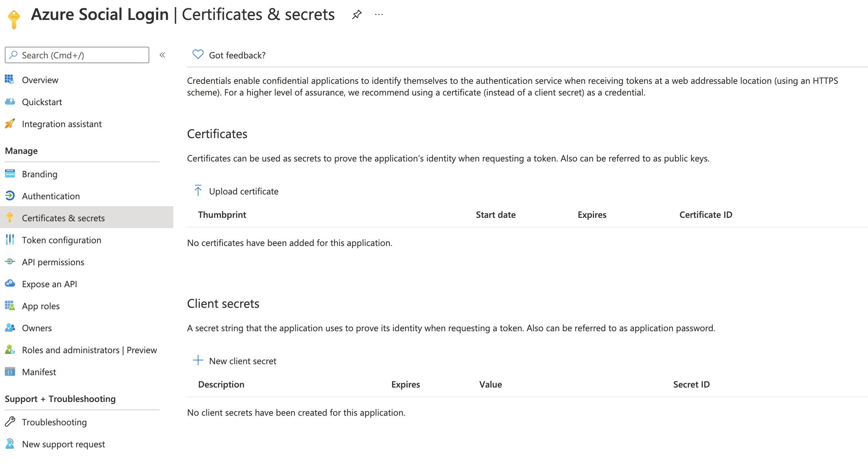
Task: Go to Branding settings
Action: coord(40,174)
